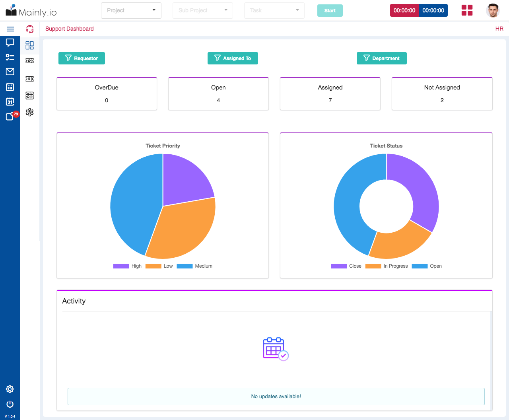Open the mail envelope sidebar icon
Viewport: 509px width, 420px height.
(x=10, y=72)
